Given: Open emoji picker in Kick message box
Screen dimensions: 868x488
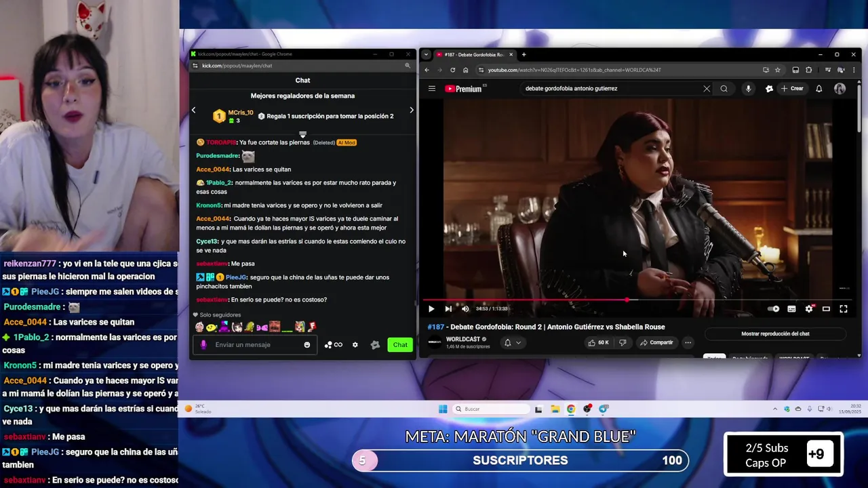Looking at the screenshot, I should coord(307,345).
